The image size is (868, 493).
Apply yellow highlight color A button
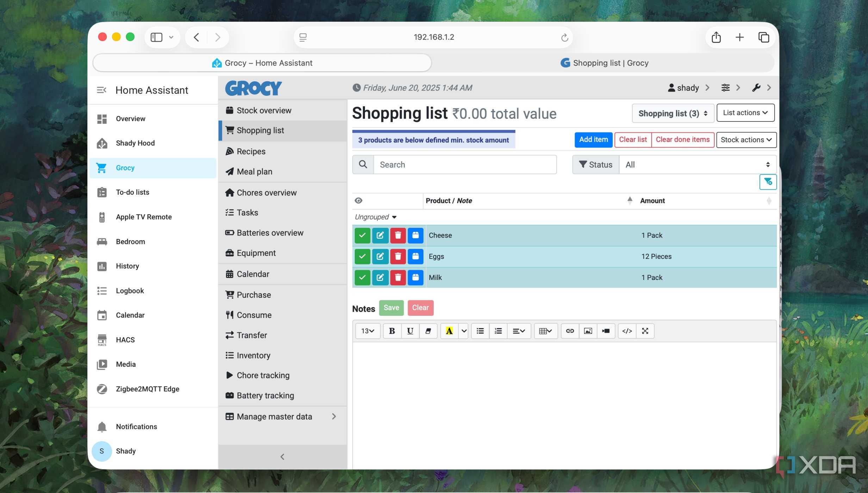449,331
